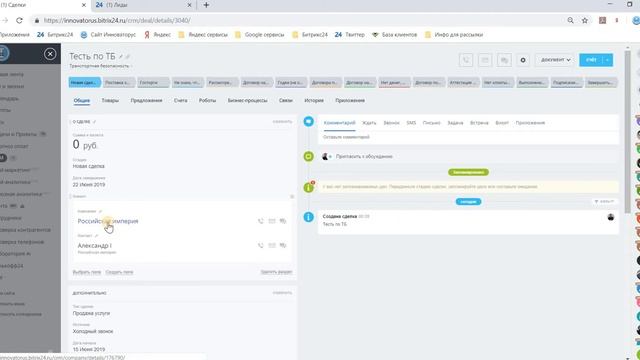Viewport: 640px width, 360px height.
Task: Edit deal title with pencil icon
Action: click(121, 57)
